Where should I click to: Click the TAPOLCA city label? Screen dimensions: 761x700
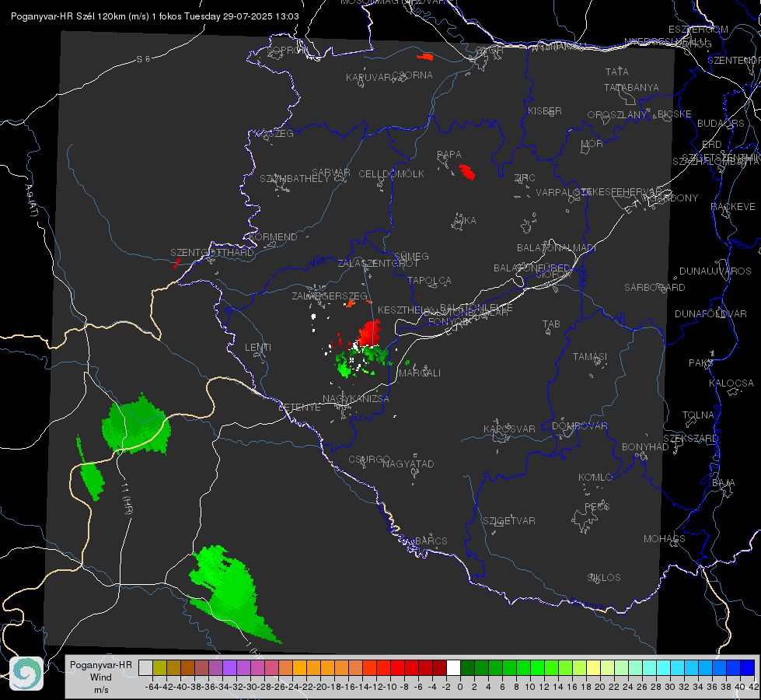430,281
